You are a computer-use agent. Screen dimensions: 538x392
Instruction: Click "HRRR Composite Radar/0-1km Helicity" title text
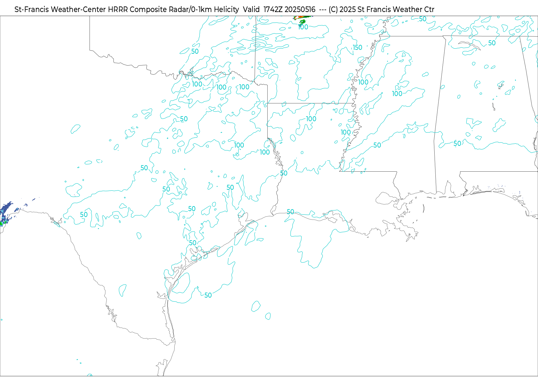tap(173, 10)
